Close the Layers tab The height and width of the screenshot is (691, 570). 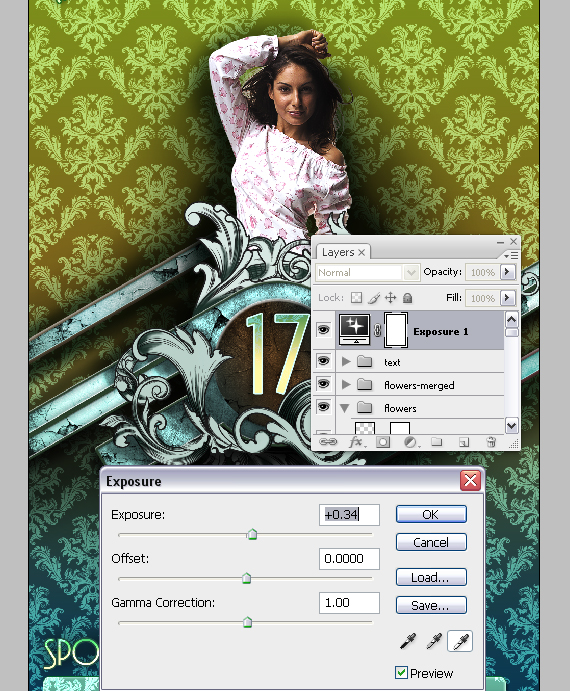[361, 253]
